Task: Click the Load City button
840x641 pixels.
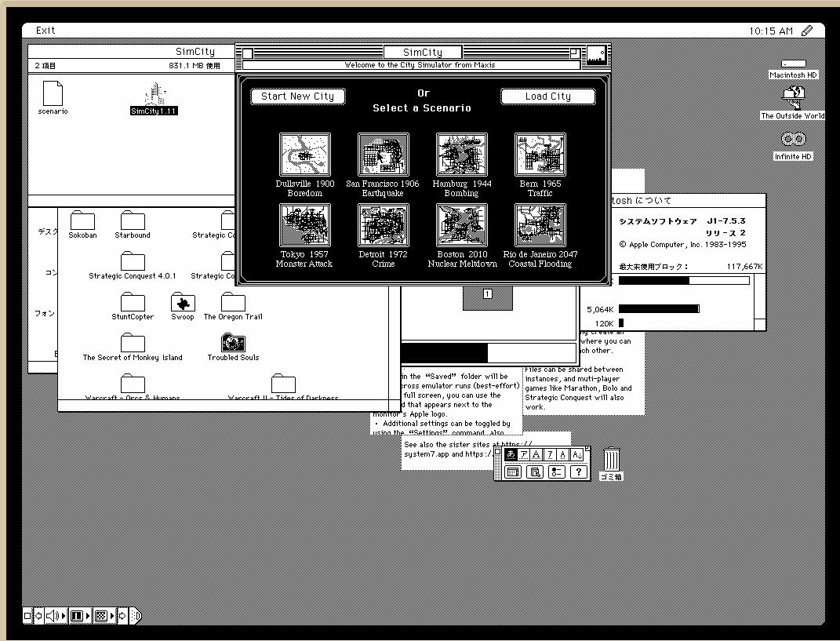Action: click(548, 97)
